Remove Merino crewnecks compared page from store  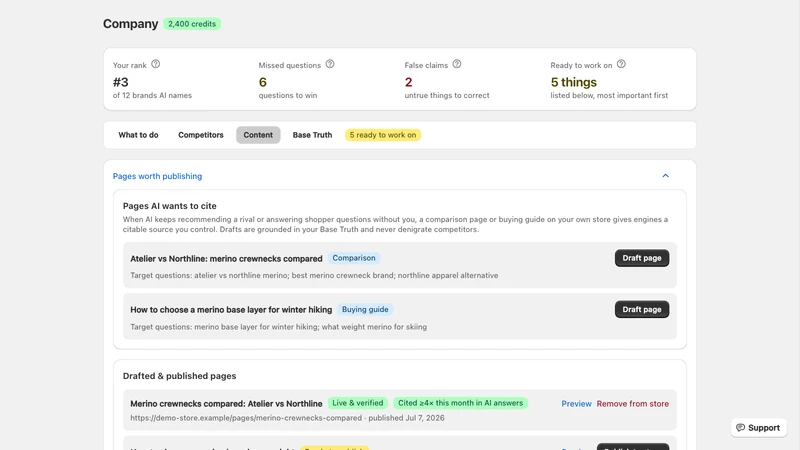click(633, 404)
